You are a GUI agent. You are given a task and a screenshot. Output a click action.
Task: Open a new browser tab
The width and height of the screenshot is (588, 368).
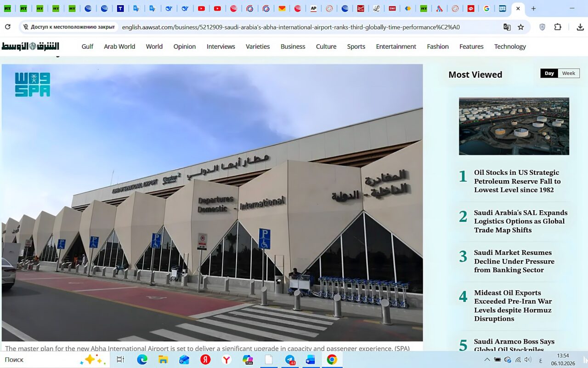click(x=533, y=8)
